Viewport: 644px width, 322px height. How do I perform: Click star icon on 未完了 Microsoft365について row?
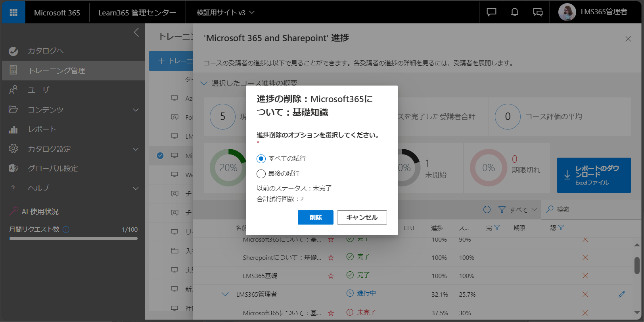(x=331, y=313)
